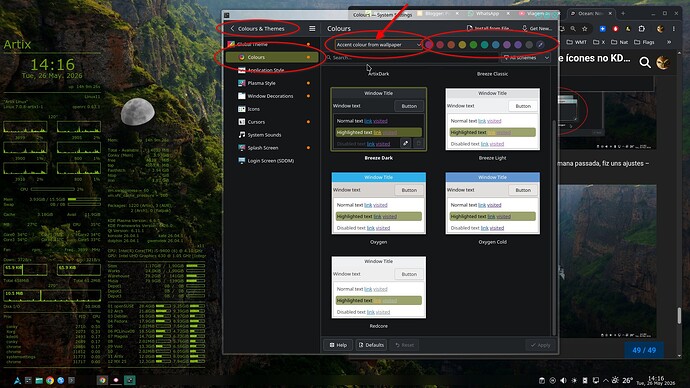Open the weather widget showing 26°
Screen dimensions: 690x388
621,381
